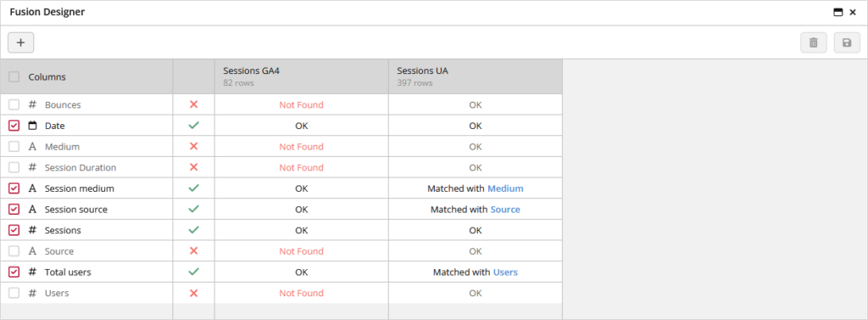This screenshot has height=320, width=868.
Task: Click the Not Found cell for Session Duration
Action: point(302,167)
